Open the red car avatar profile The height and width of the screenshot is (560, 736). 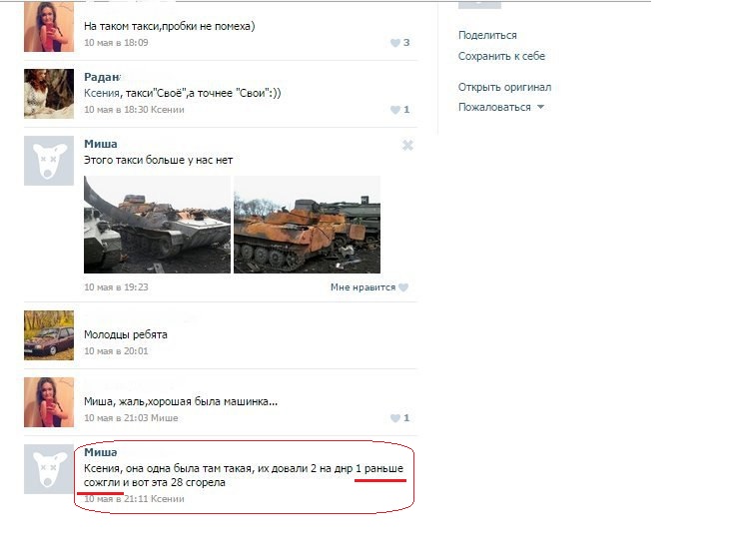(49, 335)
